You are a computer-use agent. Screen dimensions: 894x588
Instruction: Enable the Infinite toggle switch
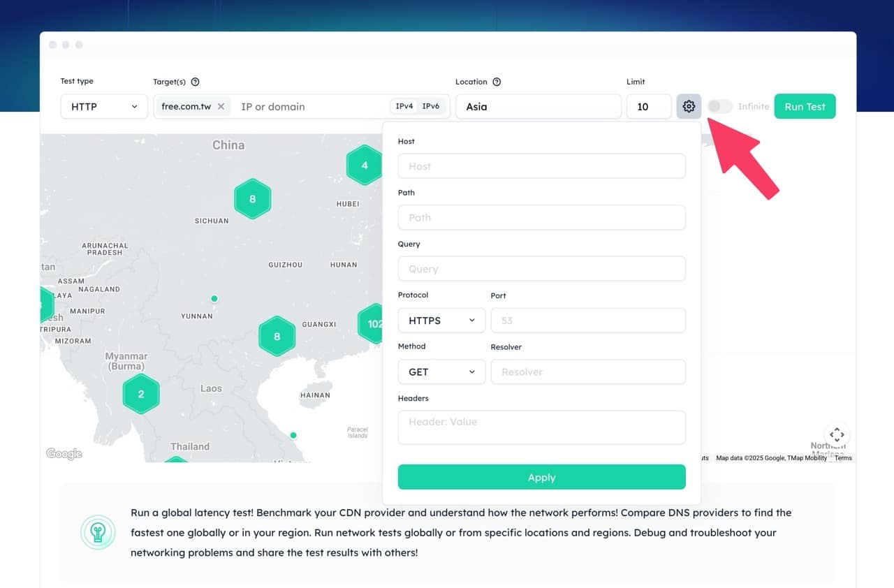point(720,107)
